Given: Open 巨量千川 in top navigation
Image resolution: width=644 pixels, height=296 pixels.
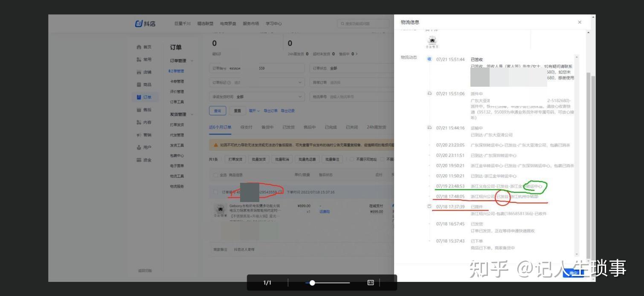Looking at the screenshot, I should pos(183,23).
